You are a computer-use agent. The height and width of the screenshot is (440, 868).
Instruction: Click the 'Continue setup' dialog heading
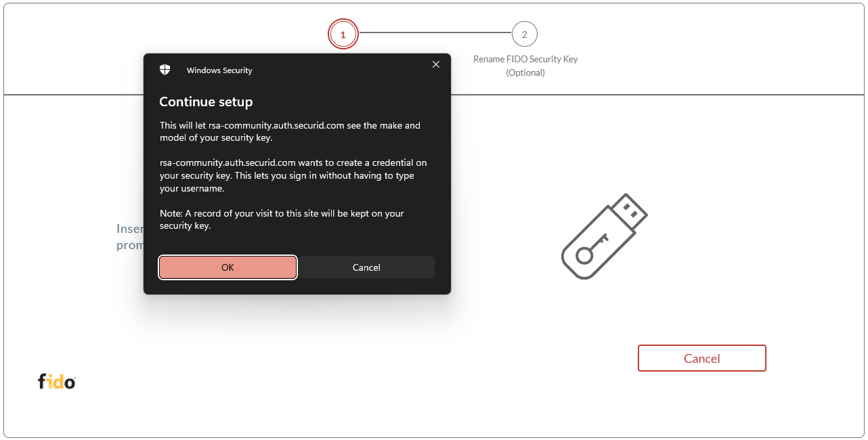[x=206, y=102]
